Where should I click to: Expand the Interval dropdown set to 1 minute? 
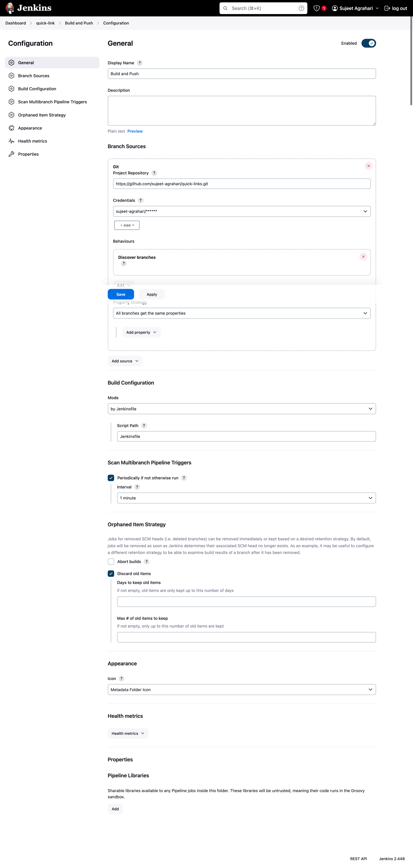pyautogui.click(x=246, y=498)
